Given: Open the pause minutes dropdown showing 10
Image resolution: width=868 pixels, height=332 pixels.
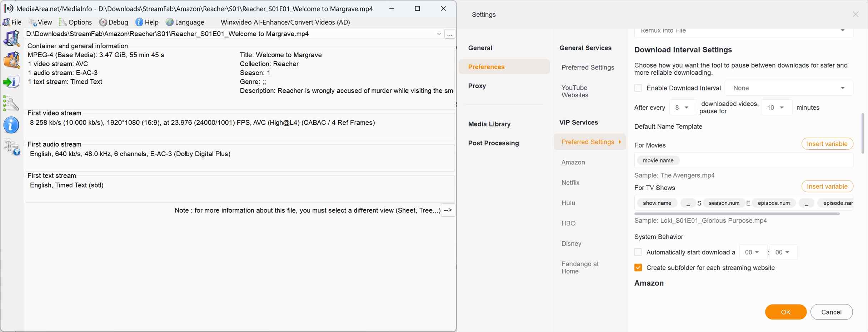Looking at the screenshot, I should (x=776, y=107).
